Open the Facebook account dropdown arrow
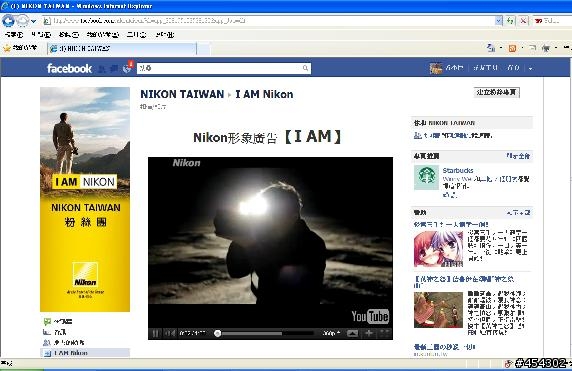This screenshot has height=371, width=572. click(x=530, y=68)
